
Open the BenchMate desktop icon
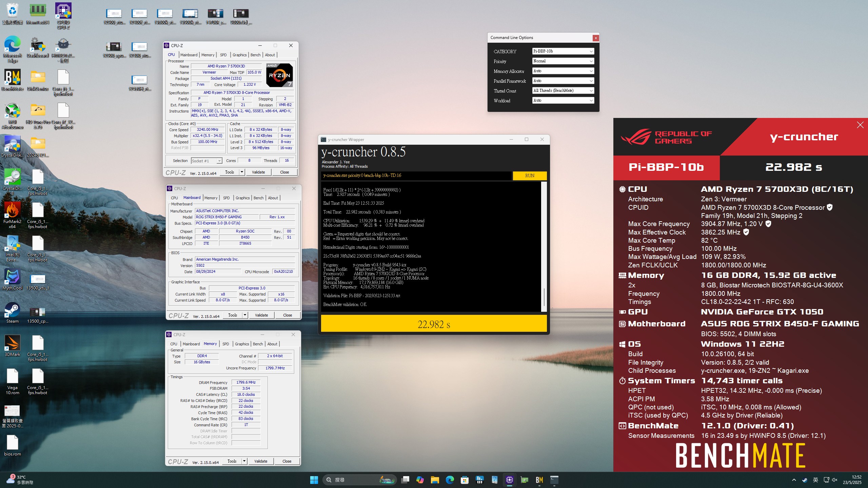coord(13,80)
